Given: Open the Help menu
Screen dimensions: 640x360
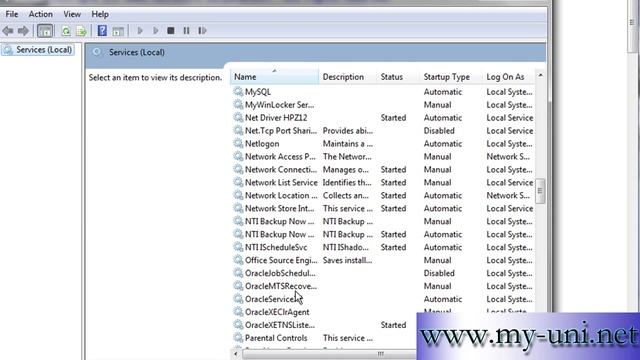Looking at the screenshot, I should [x=100, y=14].
